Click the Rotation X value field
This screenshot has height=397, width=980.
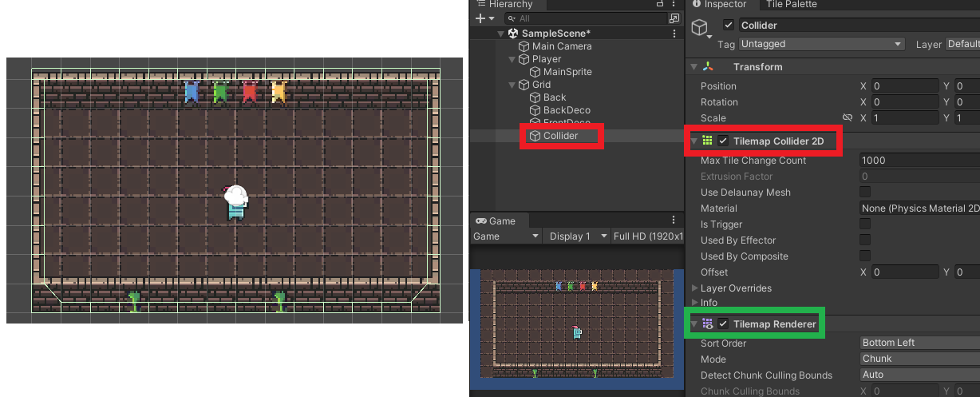pos(904,102)
